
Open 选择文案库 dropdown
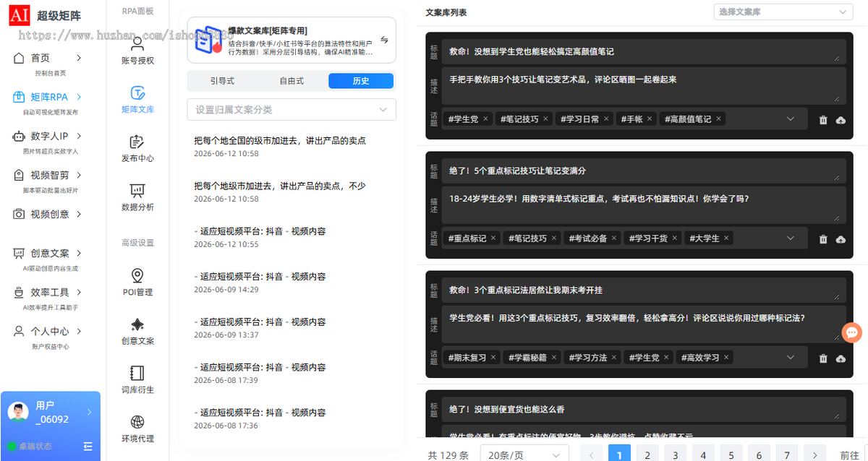[x=782, y=12]
